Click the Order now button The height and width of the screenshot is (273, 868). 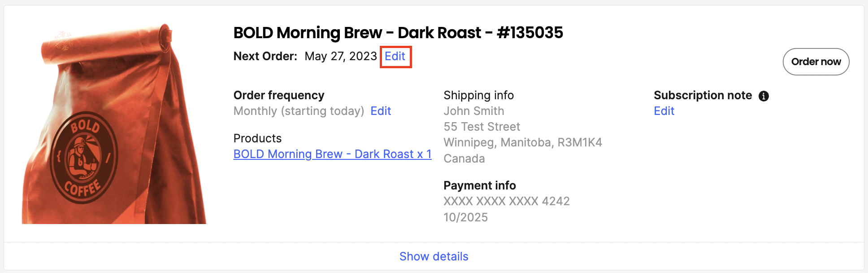pos(816,62)
